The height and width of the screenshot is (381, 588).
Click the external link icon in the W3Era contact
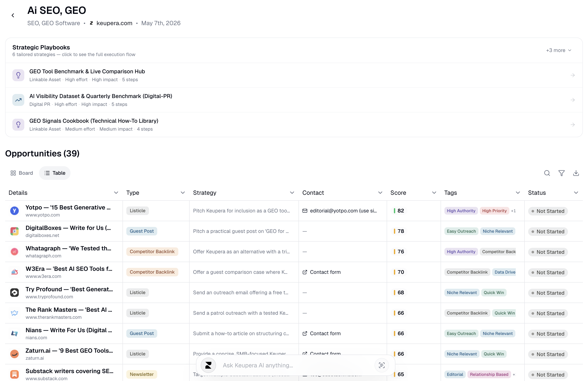[x=305, y=272]
